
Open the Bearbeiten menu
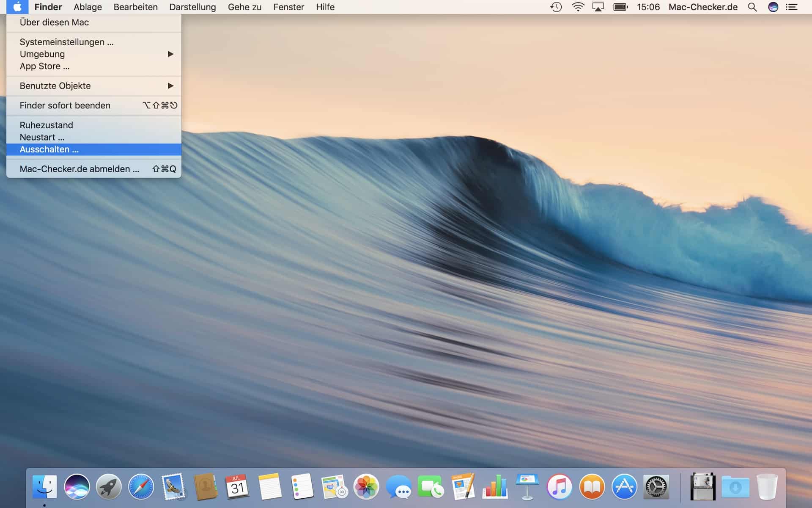point(135,7)
